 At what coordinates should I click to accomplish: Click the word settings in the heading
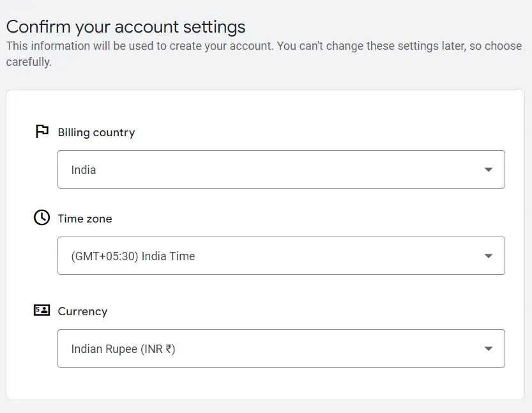coord(214,27)
